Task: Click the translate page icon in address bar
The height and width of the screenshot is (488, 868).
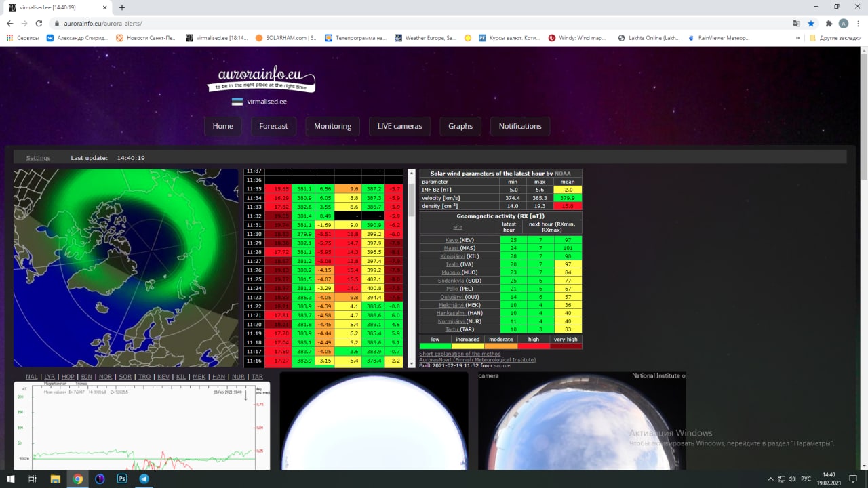Action: [796, 23]
